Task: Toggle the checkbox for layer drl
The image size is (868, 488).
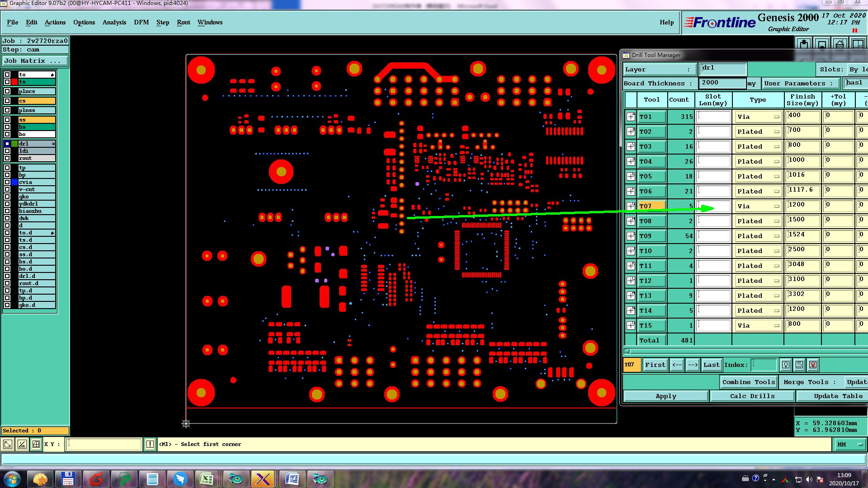Action: (x=7, y=144)
